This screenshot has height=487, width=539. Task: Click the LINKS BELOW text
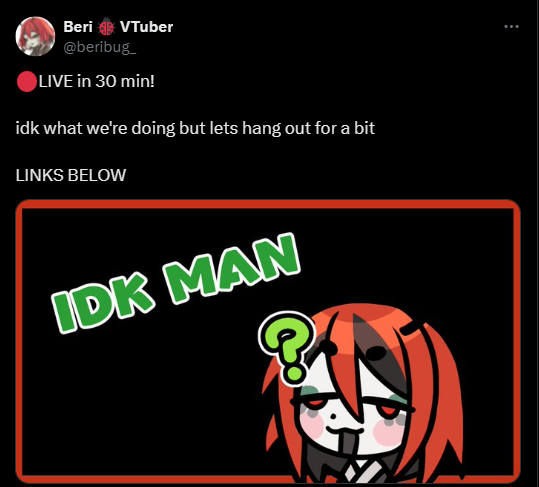pos(71,175)
